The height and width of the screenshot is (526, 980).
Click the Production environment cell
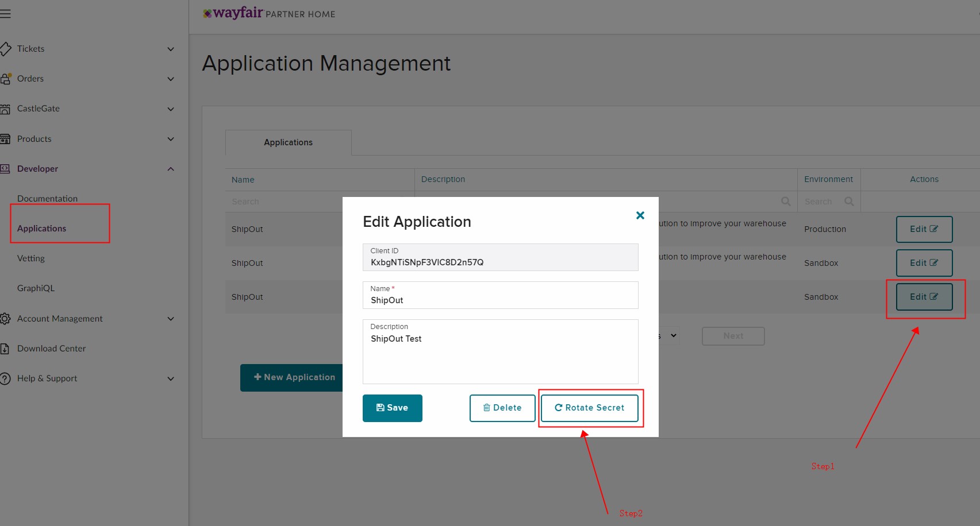825,229
